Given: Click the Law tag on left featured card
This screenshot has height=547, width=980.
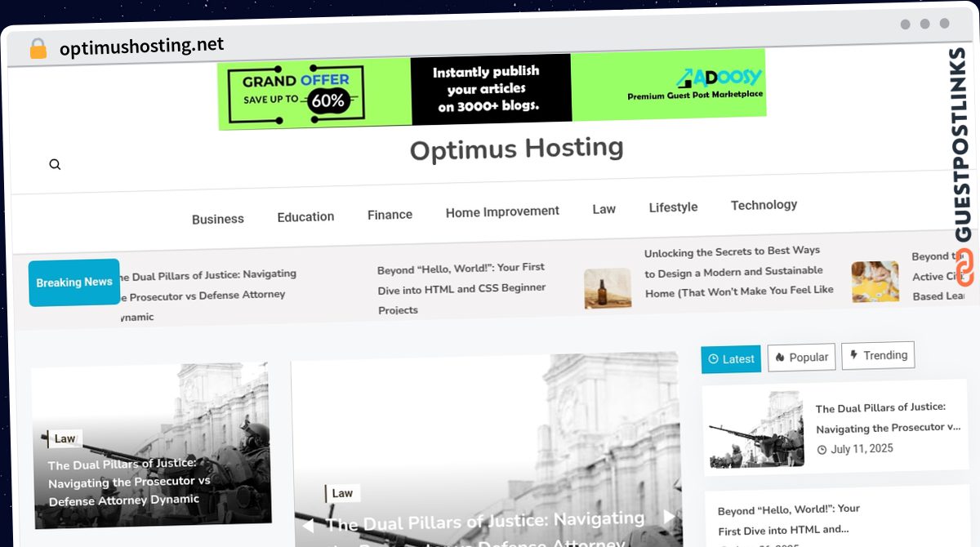Looking at the screenshot, I should point(65,438).
